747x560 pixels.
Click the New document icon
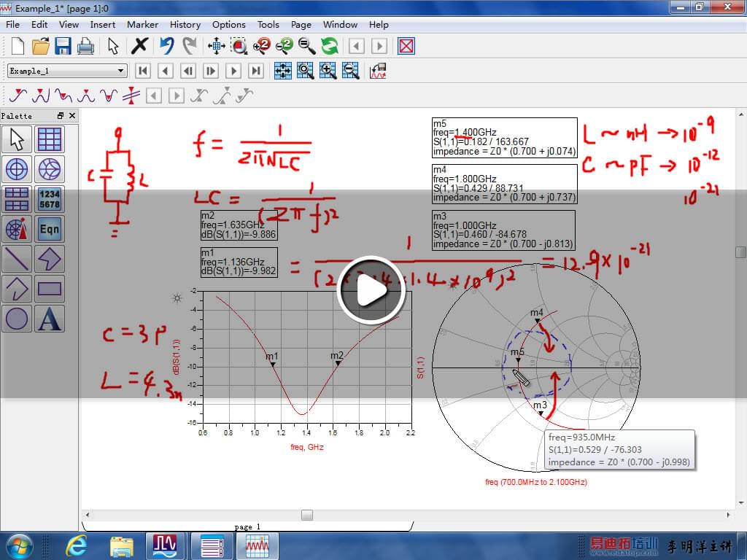pos(18,46)
